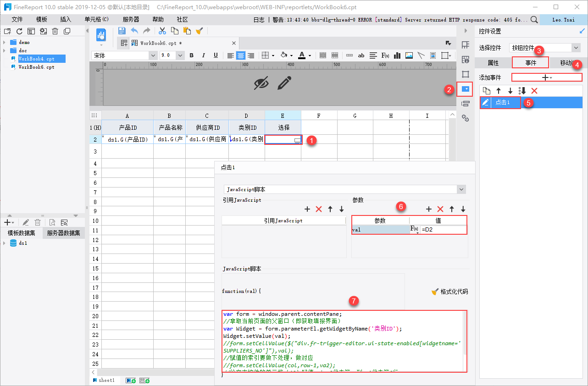The height and width of the screenshot is (386, 588).
Task: Refresh the template file tree
Action: [x=19, y=31]
